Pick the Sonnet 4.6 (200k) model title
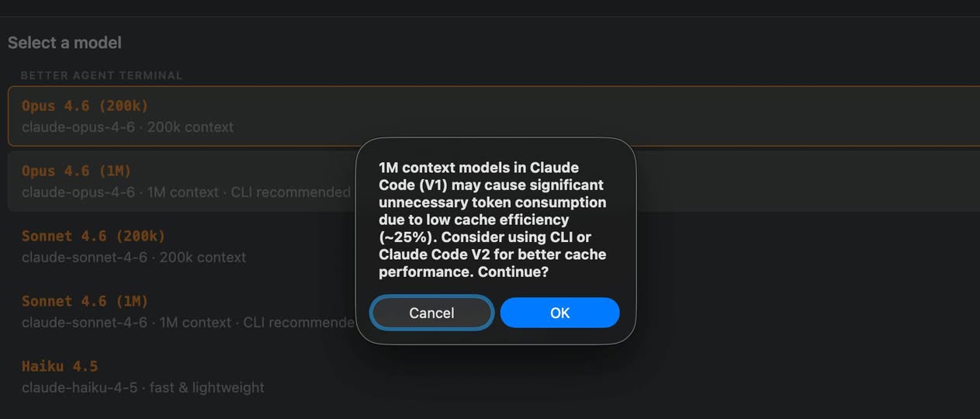The width and height of the screenshot is (980, 419). (x=93, y=236)
